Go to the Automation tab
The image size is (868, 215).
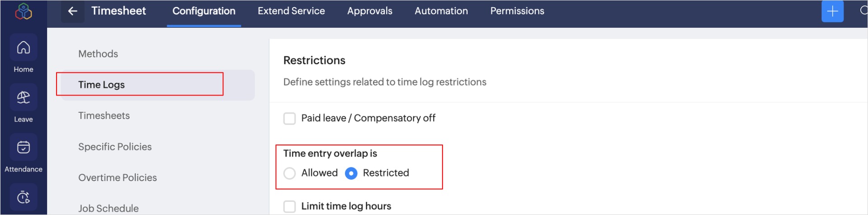point(441,11)
